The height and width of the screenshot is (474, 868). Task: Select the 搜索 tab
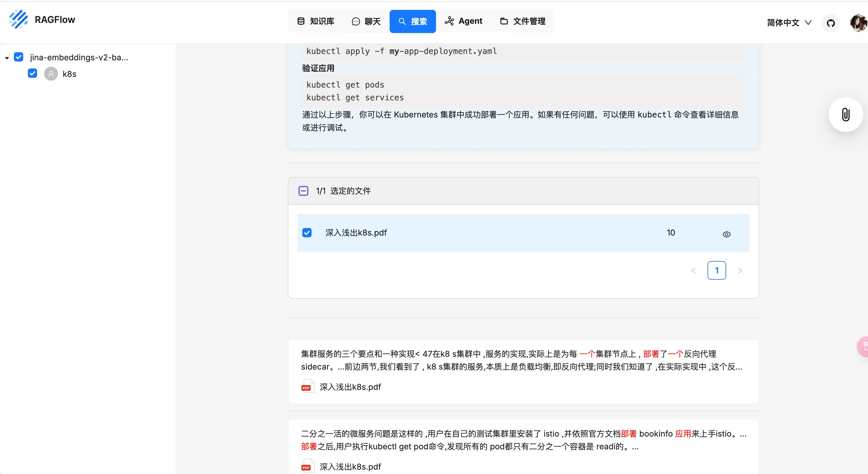point(413,21)
